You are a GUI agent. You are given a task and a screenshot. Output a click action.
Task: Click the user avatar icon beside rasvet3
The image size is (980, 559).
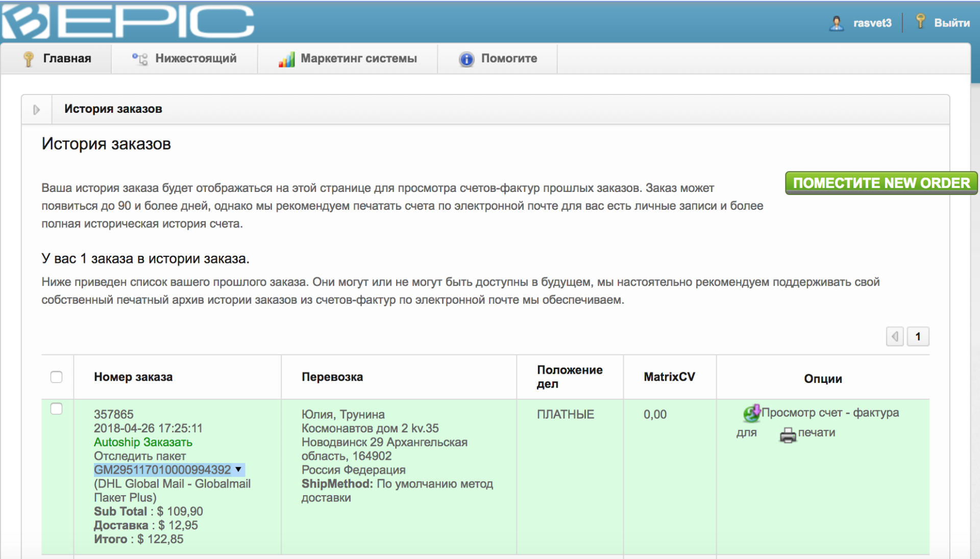pos(836,23)
